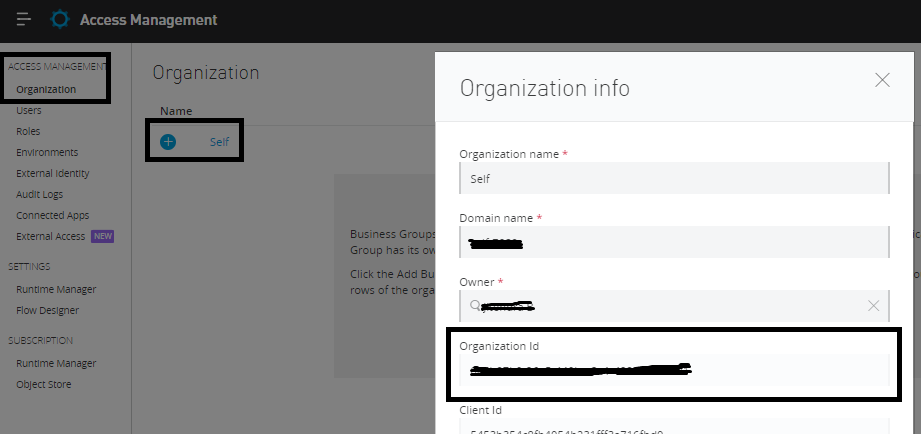
Task: View Audit Logs page
Action: [x=39, y=194]
